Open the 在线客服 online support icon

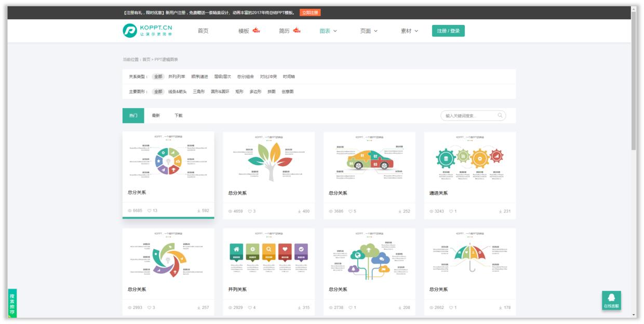click(x=611, y=300)
